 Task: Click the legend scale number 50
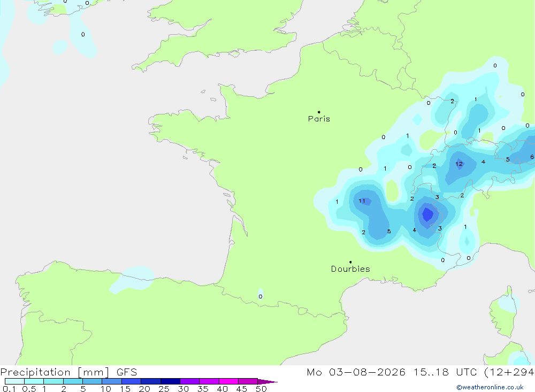tap(261, 389)
